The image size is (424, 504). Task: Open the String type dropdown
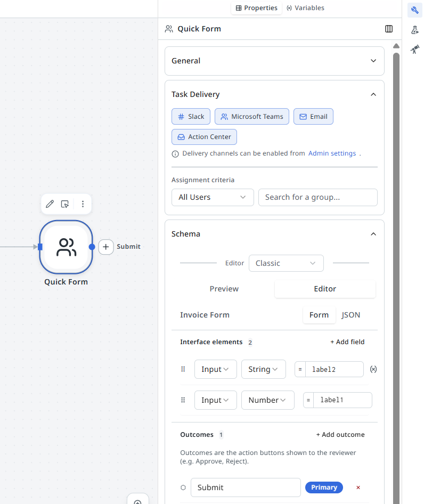tap(264, 369)
